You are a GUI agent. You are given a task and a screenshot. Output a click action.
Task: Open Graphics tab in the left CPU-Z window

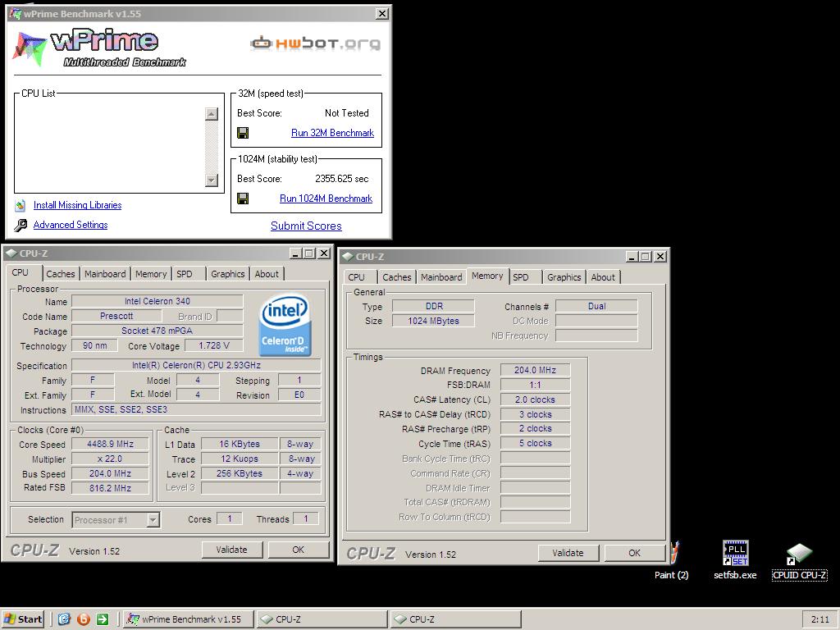tap(228, 274)
